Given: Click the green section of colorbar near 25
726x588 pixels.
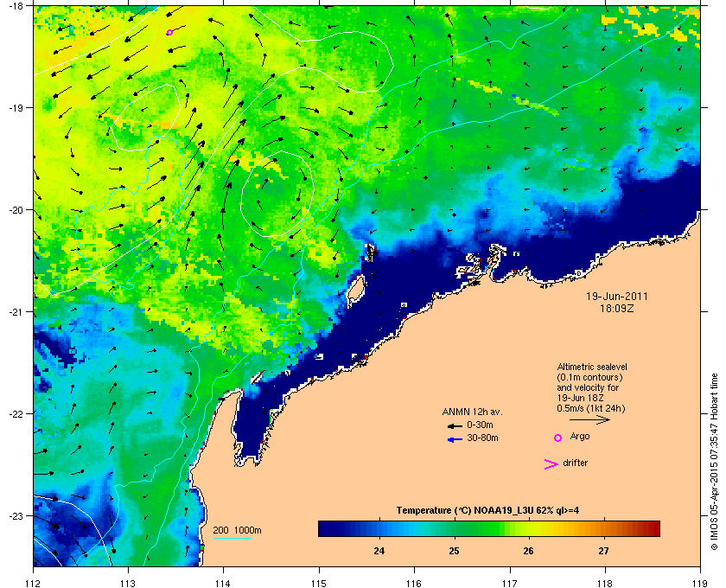Looking at the screenshot, I should (x=455, y=528).
